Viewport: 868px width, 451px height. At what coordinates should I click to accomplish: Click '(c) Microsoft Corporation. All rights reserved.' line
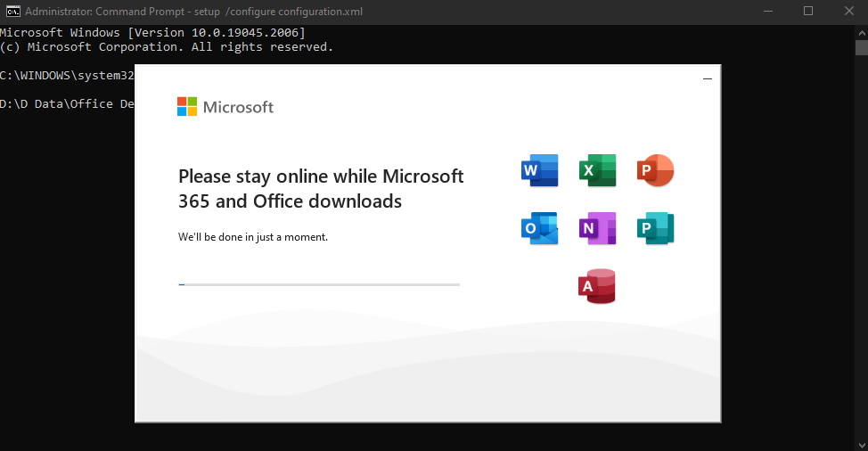point(167,47)
